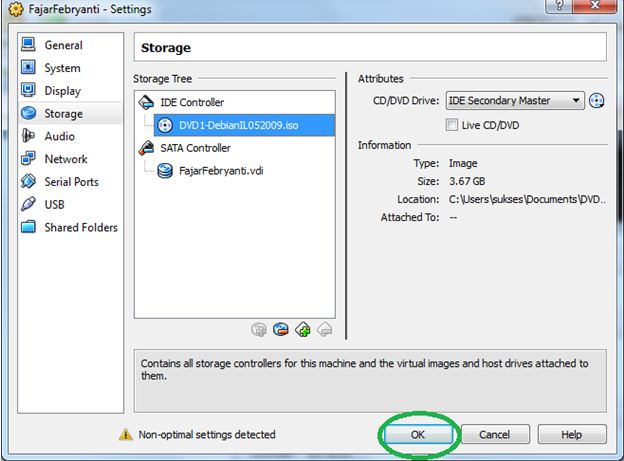Click the title bar help question button

click(559, 6)
